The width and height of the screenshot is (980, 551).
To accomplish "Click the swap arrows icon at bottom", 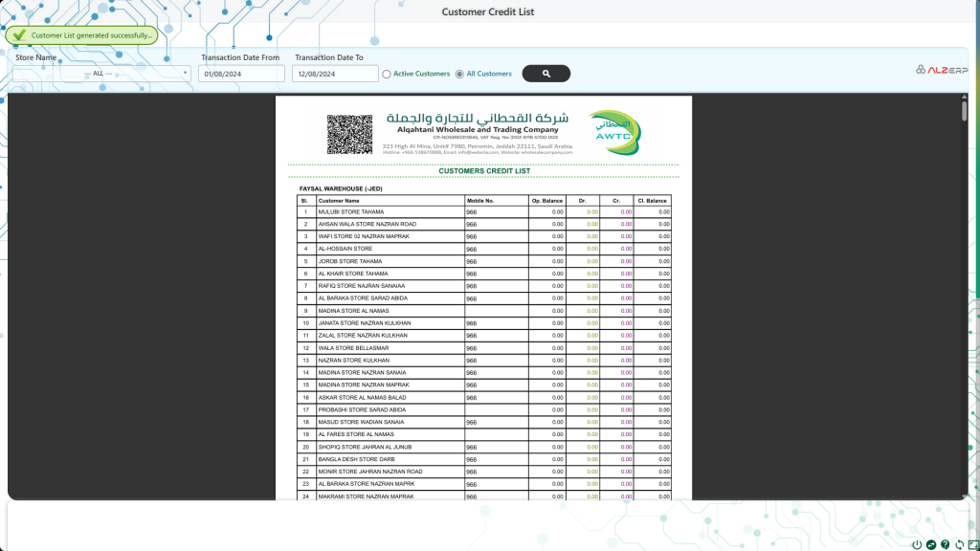I will pos(931,544).
